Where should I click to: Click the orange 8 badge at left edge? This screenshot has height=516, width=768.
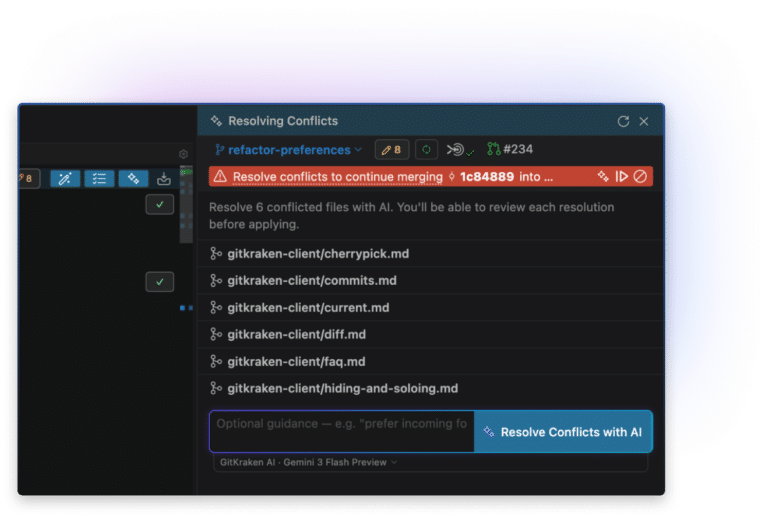pyautogui.click(x=27, y=179)
